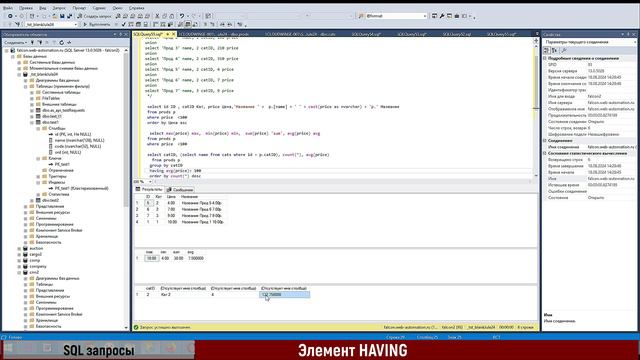Image resolution: width=640 pixels, height=360 pixels.
Task: Toggle Include Client Statistics button
Action: click(170, 24)
